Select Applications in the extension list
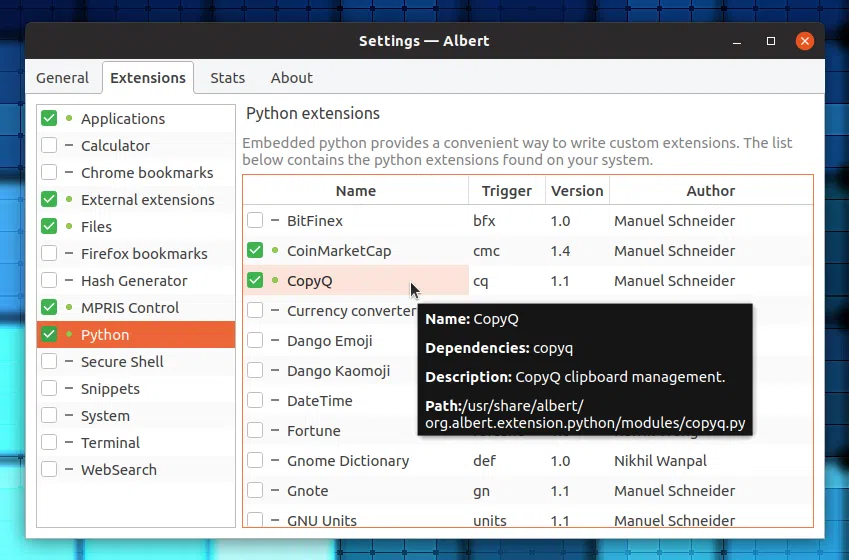 point(123,119)
